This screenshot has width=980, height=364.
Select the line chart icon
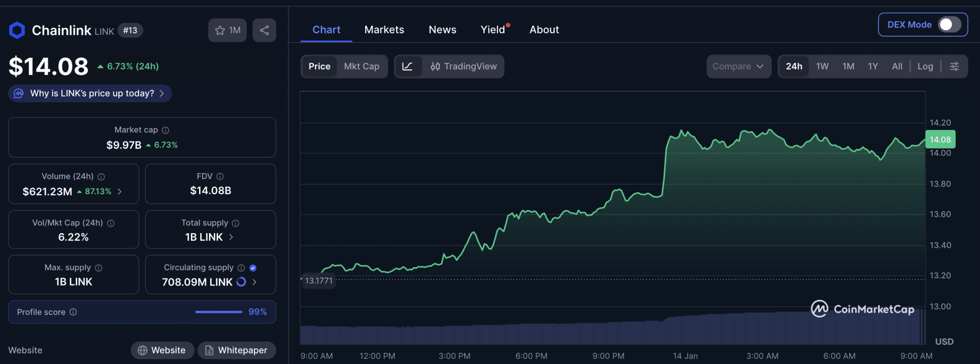408,66
